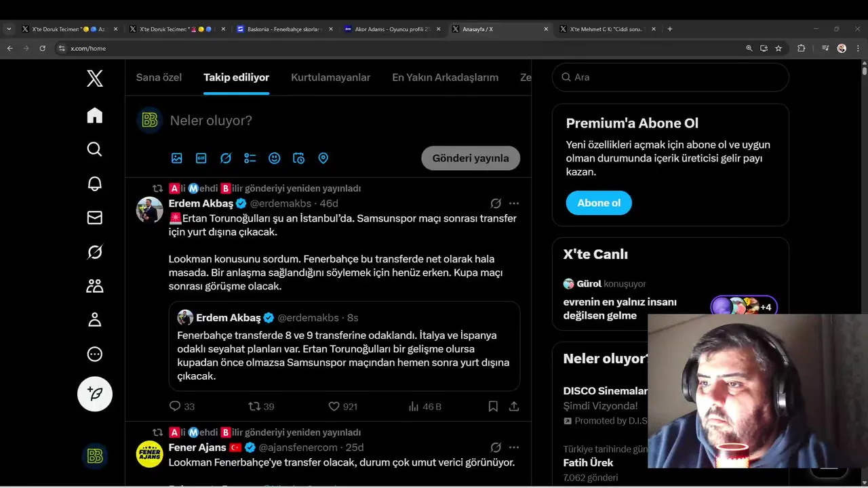Add a poll to the new post
Viewport: 868px width, 488px height.
[250, 158]
